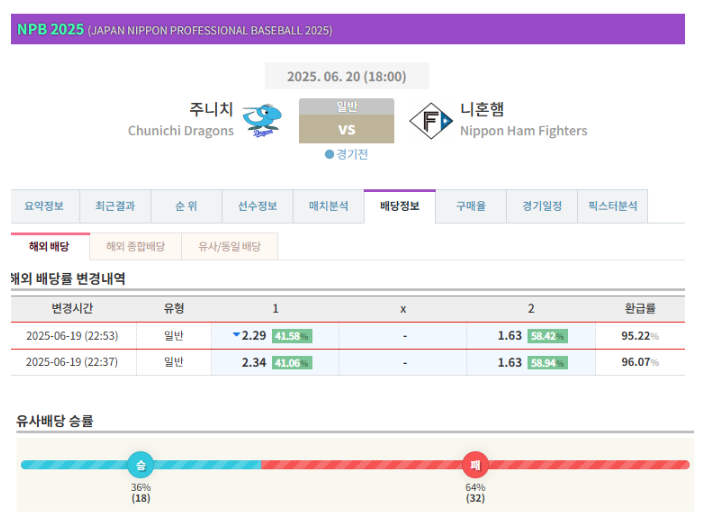Image resolution: width=711 pixels, height=531 pixels.
Task: Click the Nippon Ham Fighters logo
Action: (431, 121)
